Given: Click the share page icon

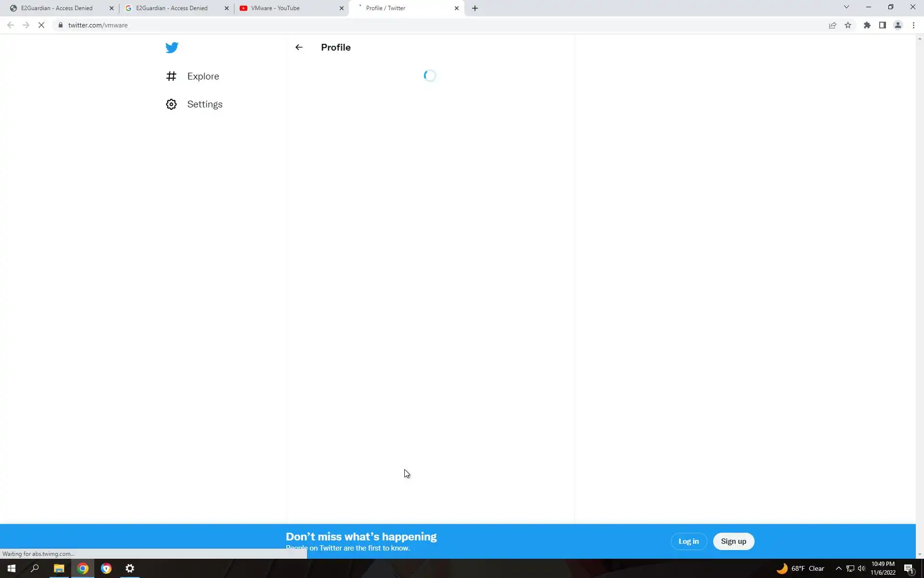Looking at the screenshot, I should 832,25.
